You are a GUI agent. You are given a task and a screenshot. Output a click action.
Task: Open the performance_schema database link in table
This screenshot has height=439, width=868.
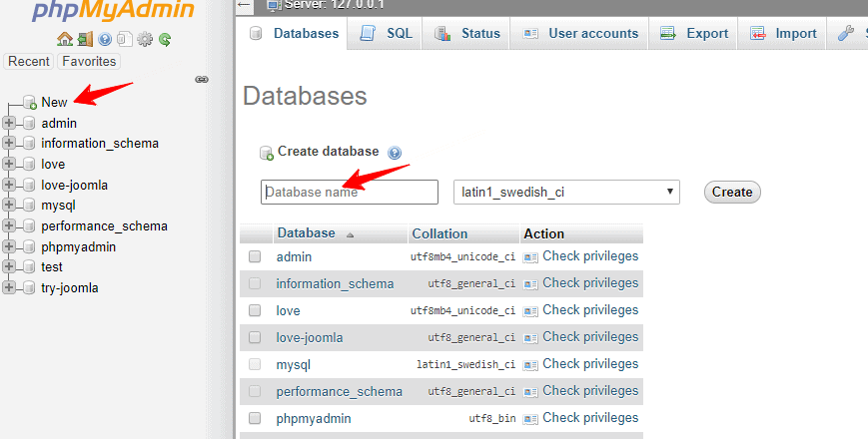coord(339,392)
